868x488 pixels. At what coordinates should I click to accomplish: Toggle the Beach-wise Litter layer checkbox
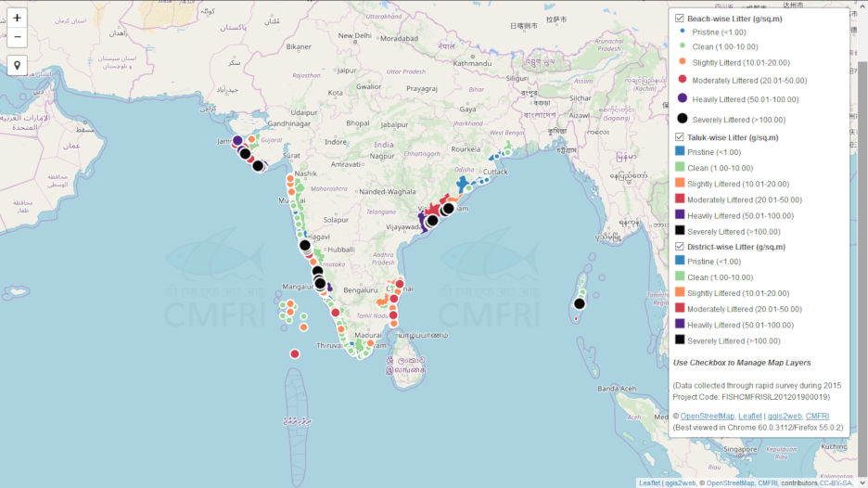(x=679, y=19)
